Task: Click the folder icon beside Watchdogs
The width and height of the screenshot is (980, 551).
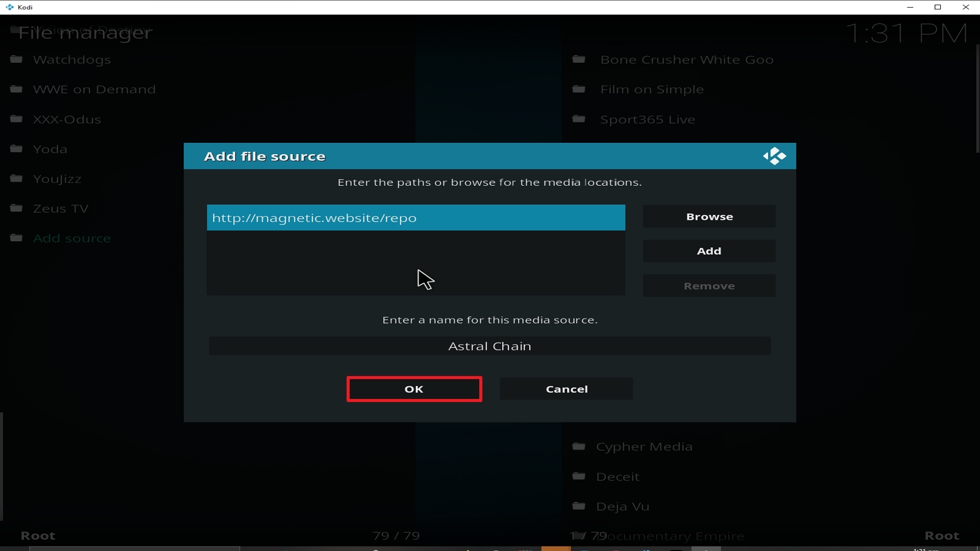Action: [16, 59]
